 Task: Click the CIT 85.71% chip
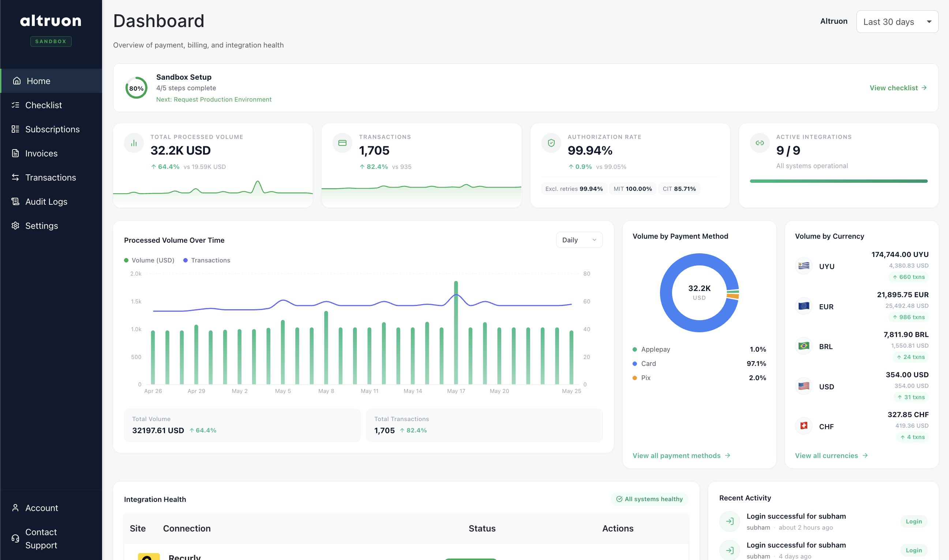coord(679,189)
